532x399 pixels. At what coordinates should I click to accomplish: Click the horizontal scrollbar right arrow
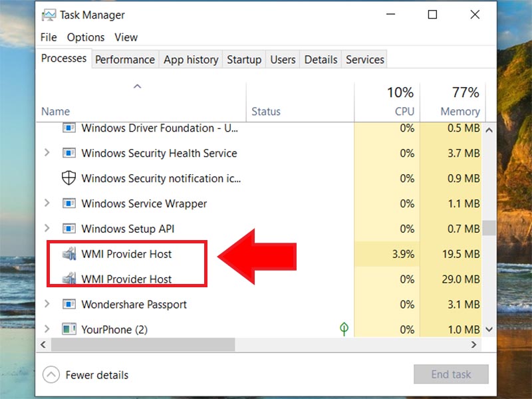point(474,344)
